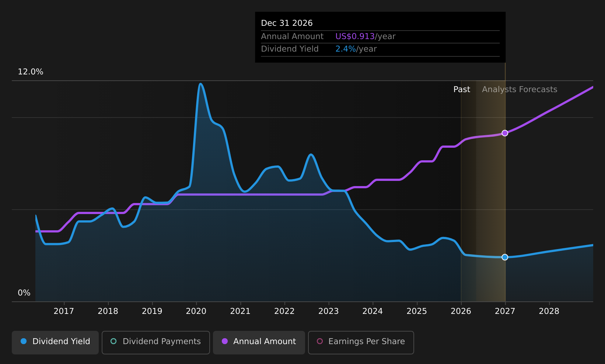The height and width of the screenshot is (364, 605).
Task: Click the 2027 x-axis label
Action: [505, 311]
